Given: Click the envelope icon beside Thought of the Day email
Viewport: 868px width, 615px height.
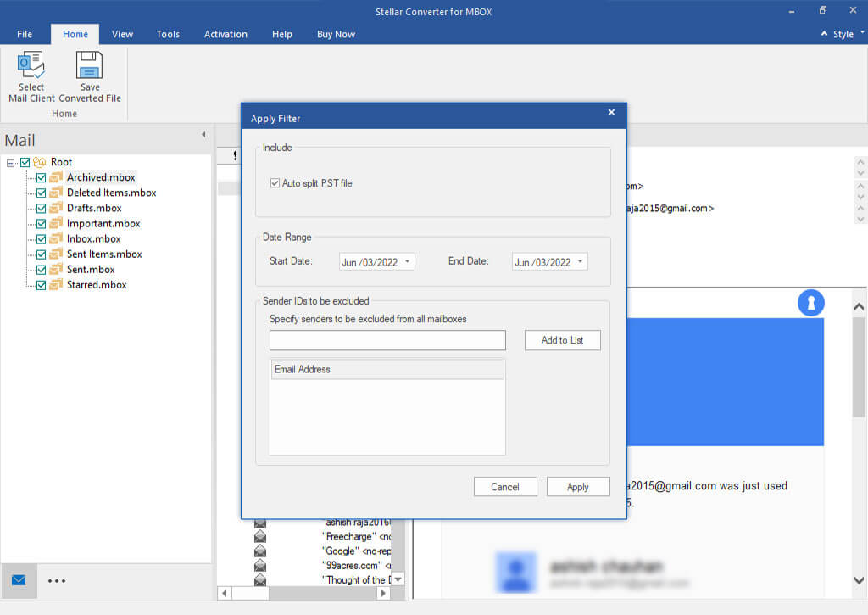Looking at the screenshot, I should 260,579.
